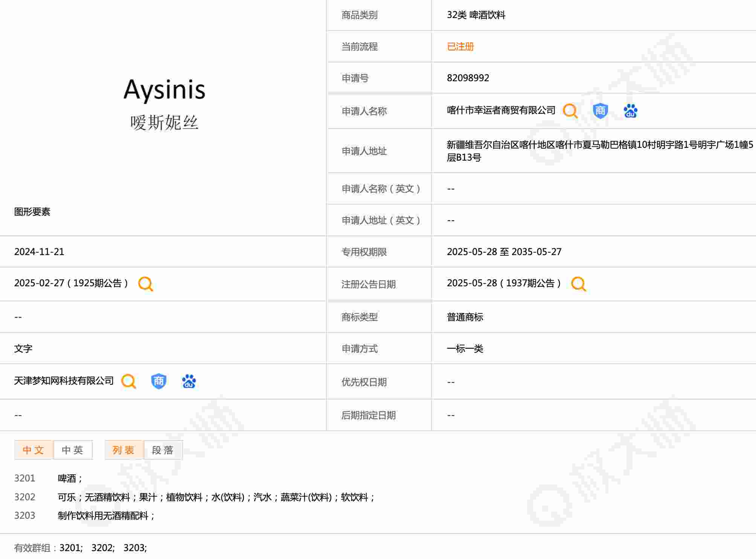
Task: Click applicant name 喀什市幸运者商贸有限公司
Action: [x=501, y=110]
